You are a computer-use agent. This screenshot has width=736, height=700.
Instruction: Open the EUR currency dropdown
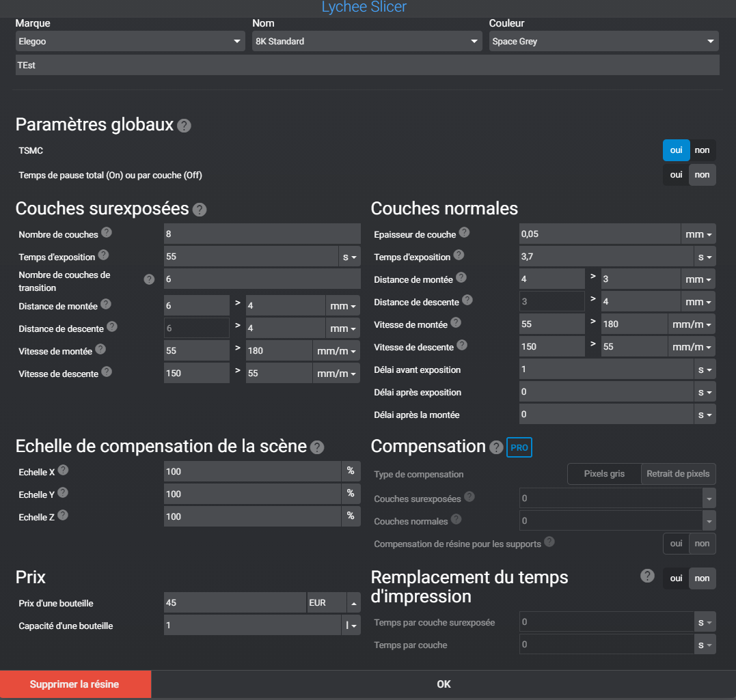point(334,603)
